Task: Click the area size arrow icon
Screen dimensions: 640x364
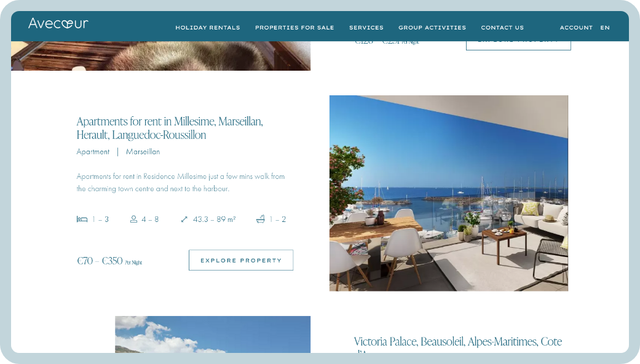Action: (184, 219)
